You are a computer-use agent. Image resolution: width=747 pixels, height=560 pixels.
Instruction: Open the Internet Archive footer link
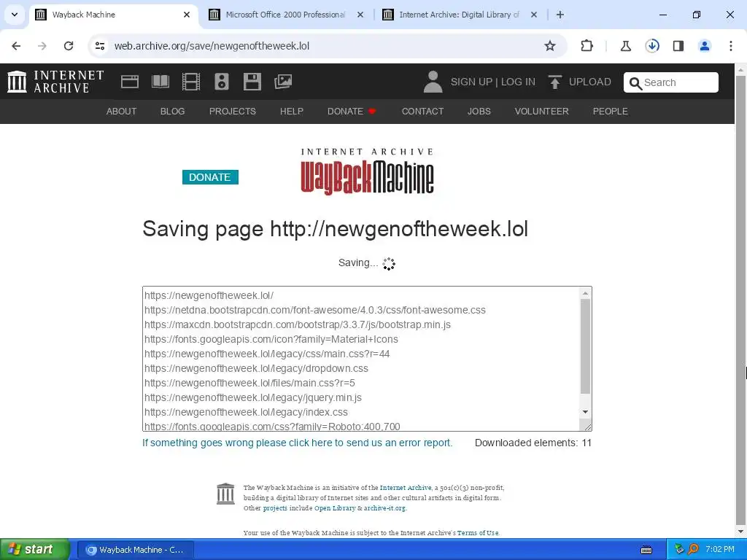pyautogui.click(x=406, y=488)
